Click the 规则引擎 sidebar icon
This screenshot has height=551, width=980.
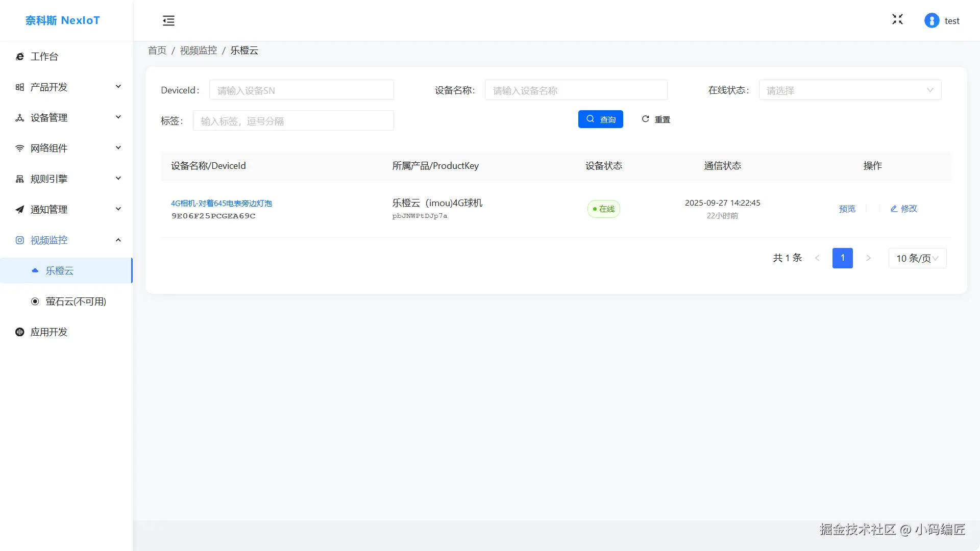[x=20, y=179]
